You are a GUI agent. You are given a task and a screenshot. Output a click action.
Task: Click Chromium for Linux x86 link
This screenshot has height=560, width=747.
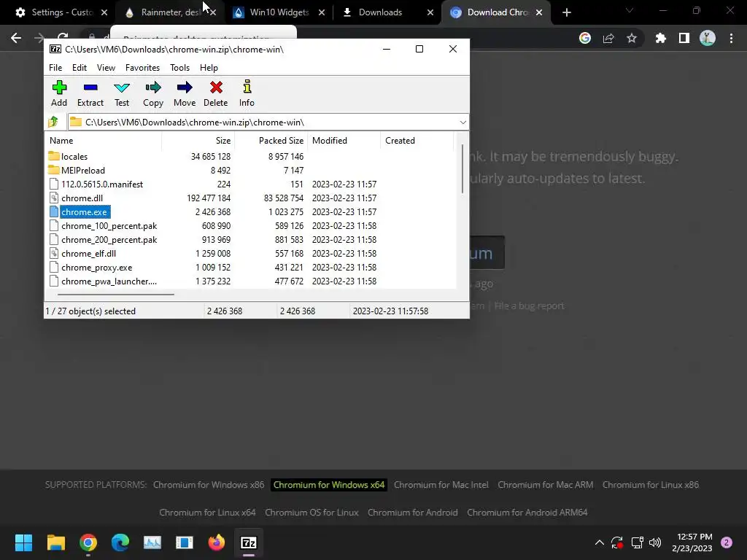coord(650,485)
